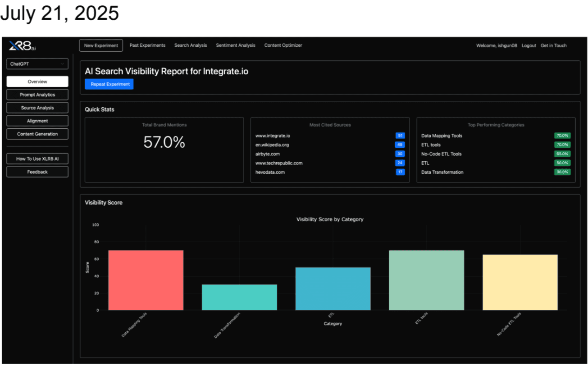
Task: Open the Content Generation section
Action: (x=37, y=134)
